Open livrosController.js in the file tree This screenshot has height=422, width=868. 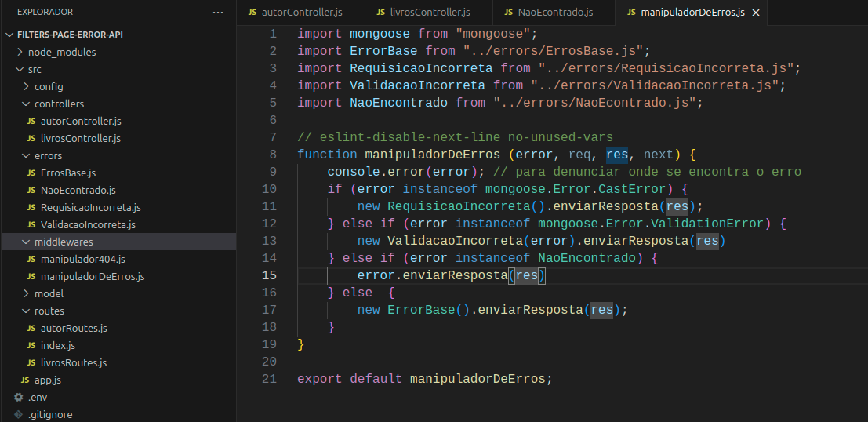point(81,139)
